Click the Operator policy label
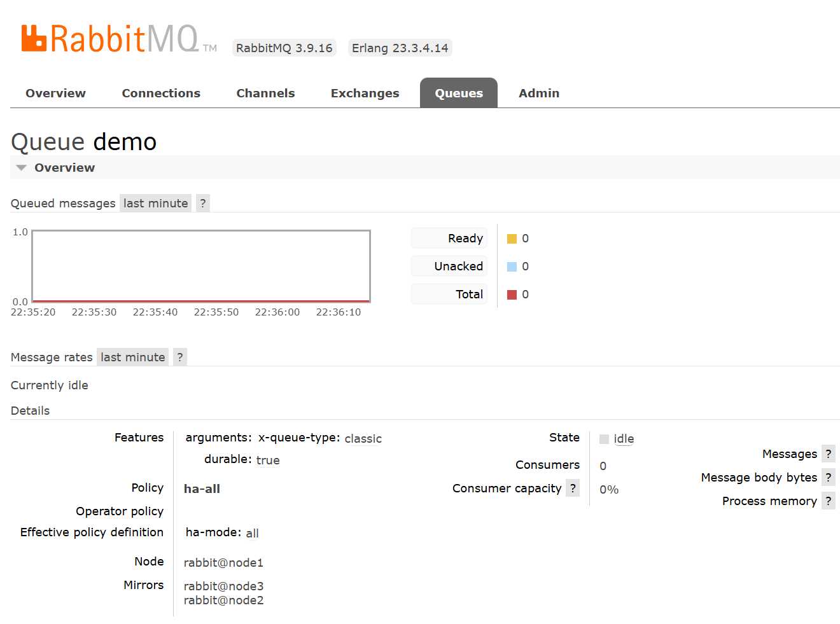This screenshot has width=840, height=624. (x=120, y=511)
